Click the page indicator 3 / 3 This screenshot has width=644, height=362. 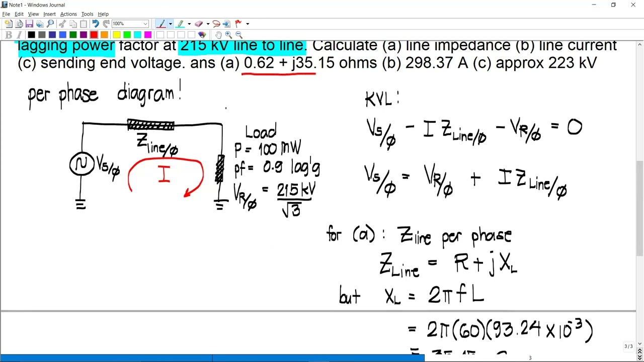628,346
